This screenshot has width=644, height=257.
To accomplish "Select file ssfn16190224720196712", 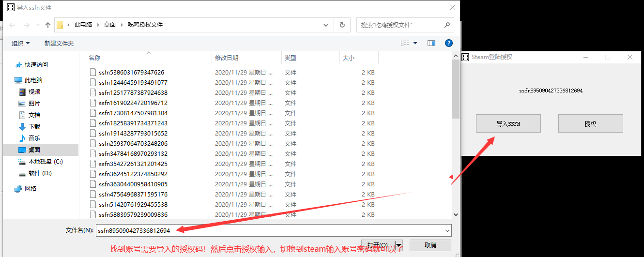I will 133,103.
